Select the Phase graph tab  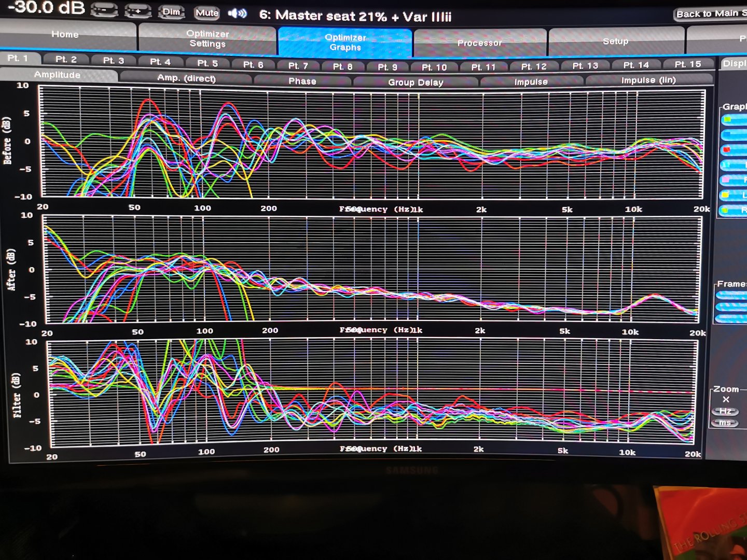302,81
